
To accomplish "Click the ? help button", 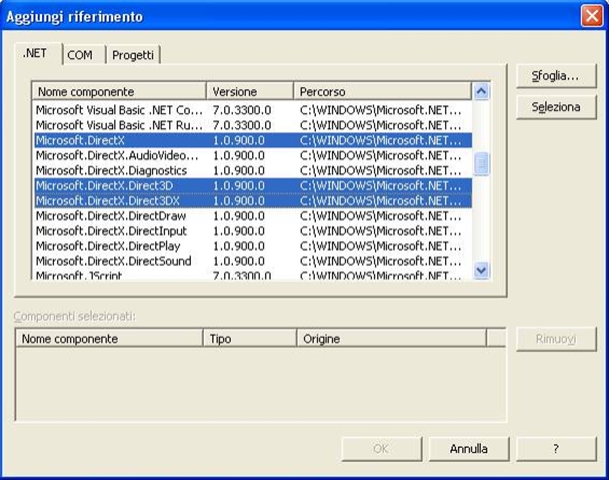I will tap(556, 449).
